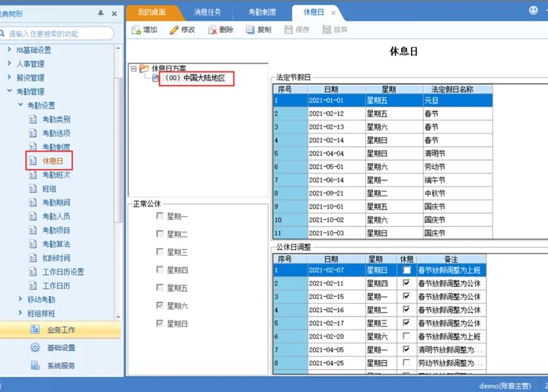The width and height of the screenshot is (548, 392).
Task: Click the 班组 page icon
Action: pos(33,189)
